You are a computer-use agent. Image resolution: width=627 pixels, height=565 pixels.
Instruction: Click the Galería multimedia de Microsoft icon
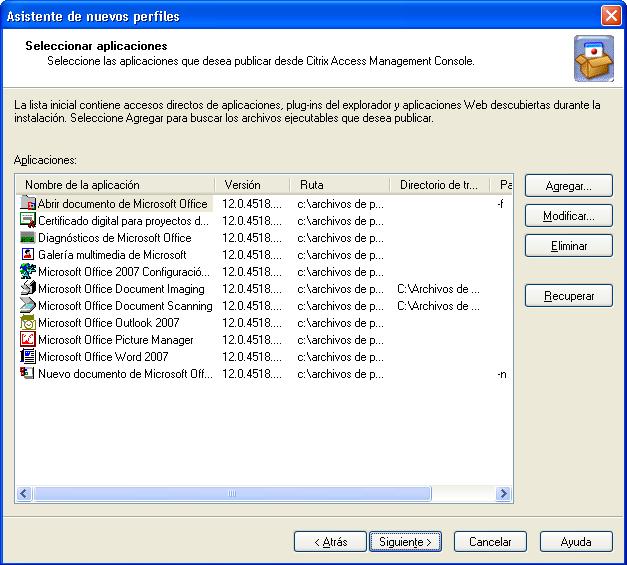click(28, 254)
